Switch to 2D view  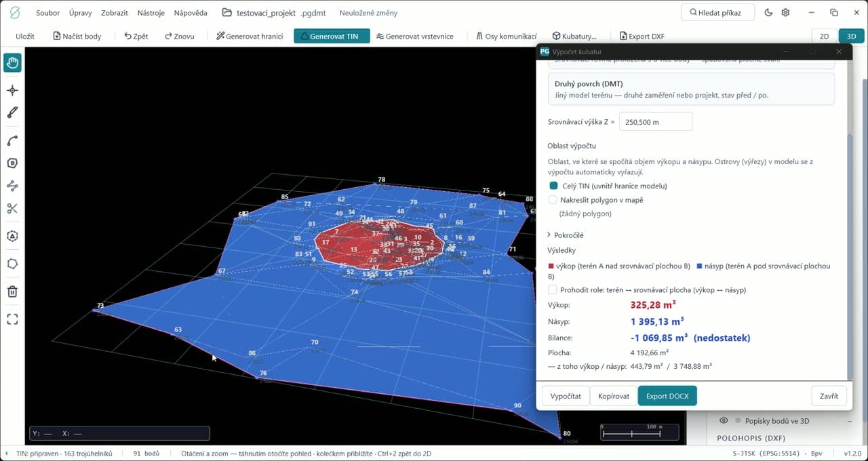824,36
